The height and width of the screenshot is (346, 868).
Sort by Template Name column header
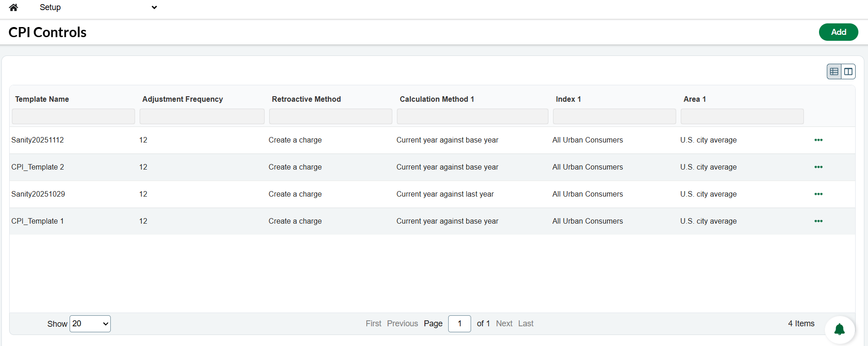[x=42, y=99]
